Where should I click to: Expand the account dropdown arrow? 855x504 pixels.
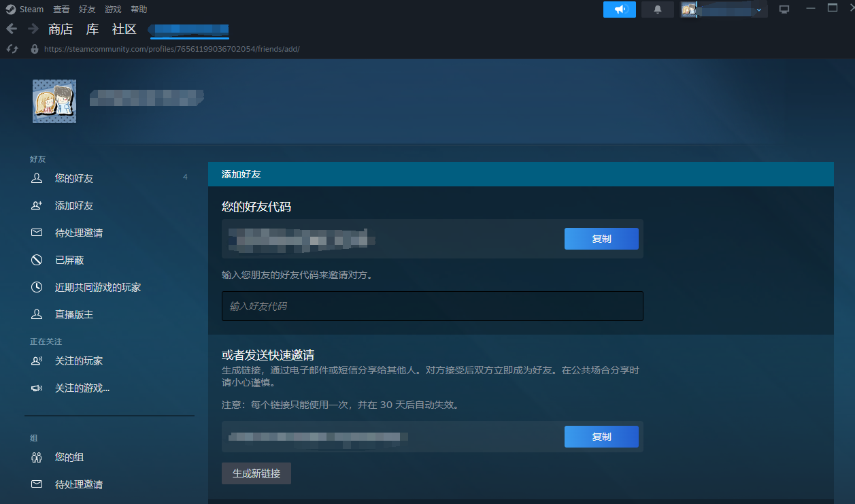click(759, 10)
